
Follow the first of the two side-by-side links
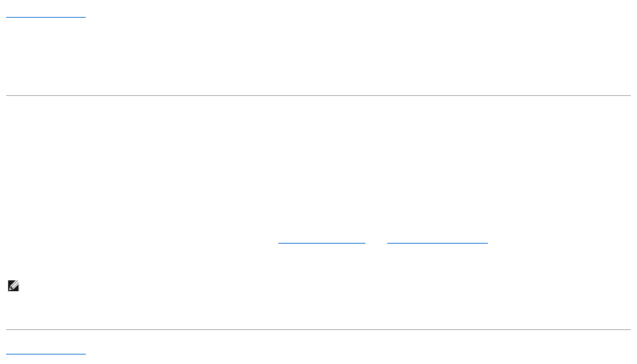click(322, 239)
